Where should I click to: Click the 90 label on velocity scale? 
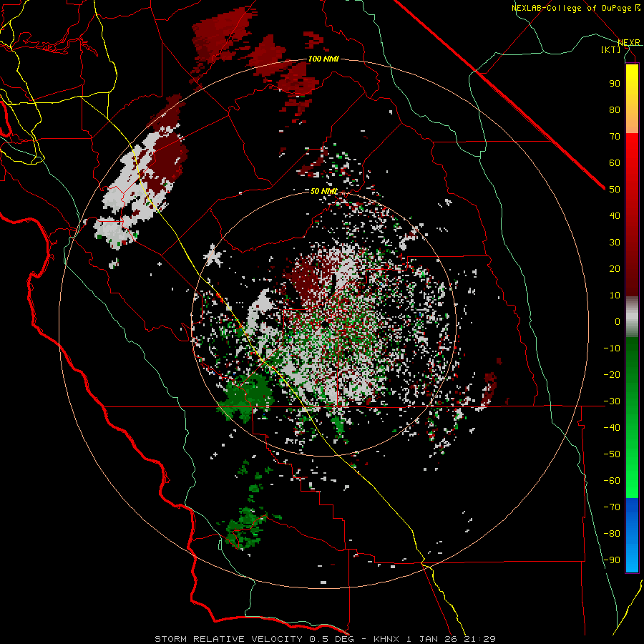pyautogui.click(x=615, y=84)
